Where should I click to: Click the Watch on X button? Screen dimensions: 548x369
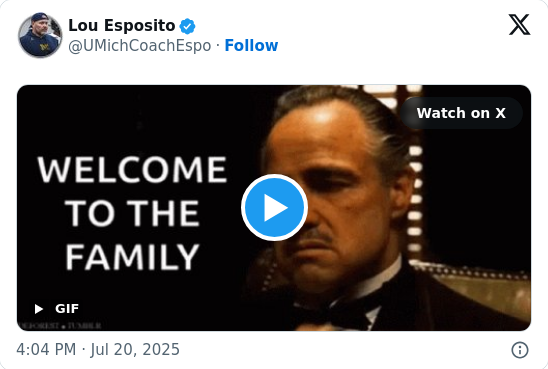tap(461, 113)
